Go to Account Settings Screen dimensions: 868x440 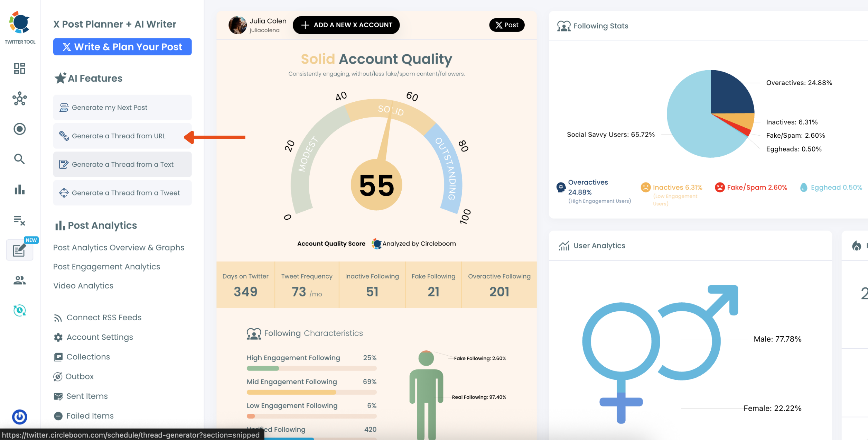[x=100, y=337]
